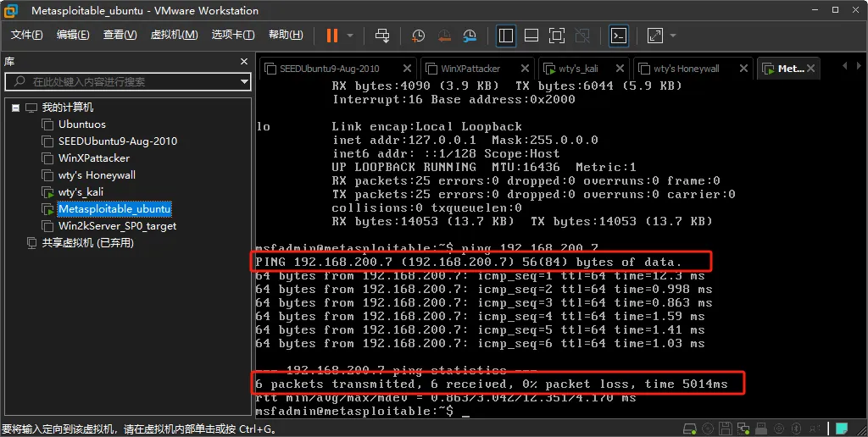Click the sound card status icon
Screen dimensions: 868x437
click(x=779, y=429)
